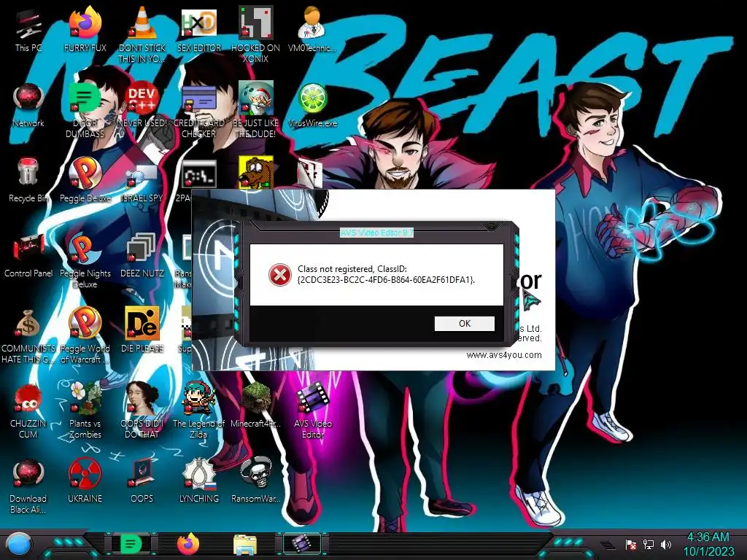
Task: Switch to AVS Video Editor taskbar button
Action: click(x=302, y=544)
